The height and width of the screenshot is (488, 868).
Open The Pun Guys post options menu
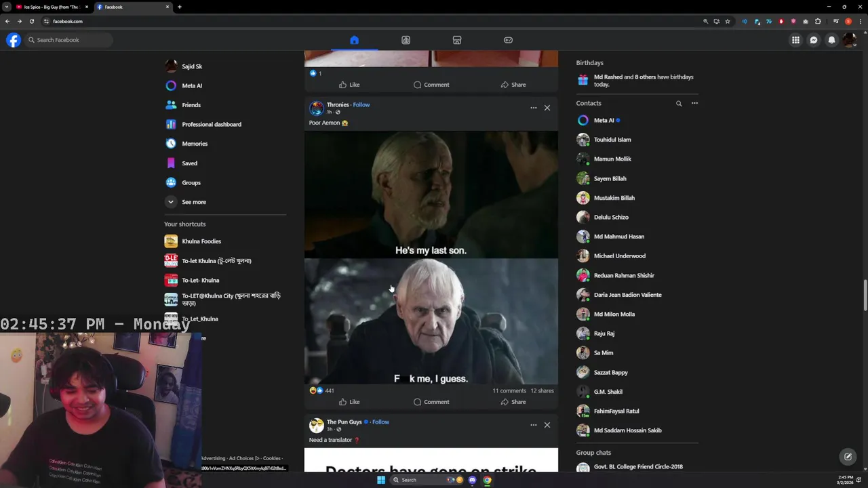534,425
